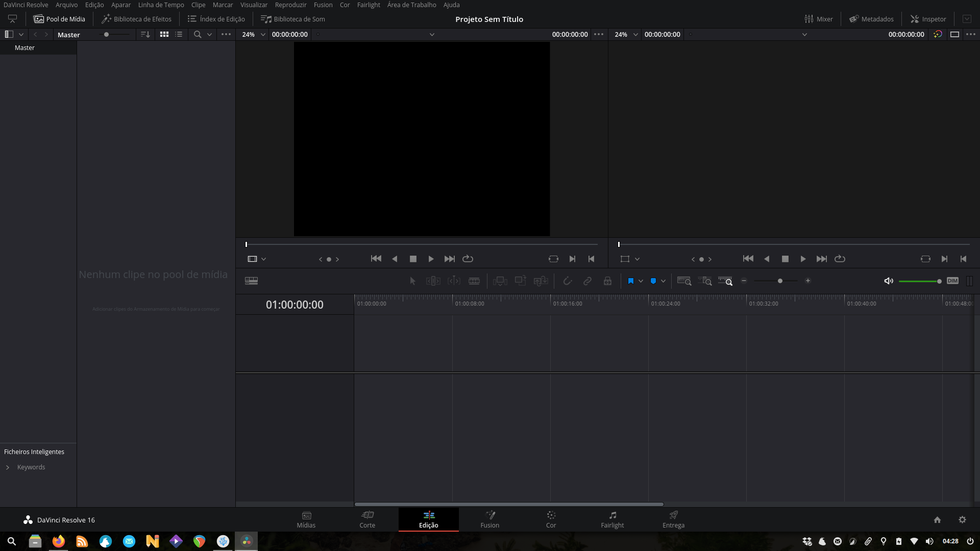The image size is (980, 551).
Task: Click the Insert Clip icon
Action: tap(500, 281)
